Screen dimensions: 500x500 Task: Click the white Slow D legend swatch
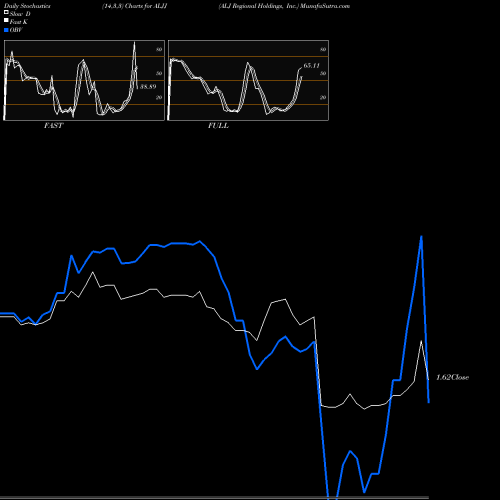[x=6, y=12]
